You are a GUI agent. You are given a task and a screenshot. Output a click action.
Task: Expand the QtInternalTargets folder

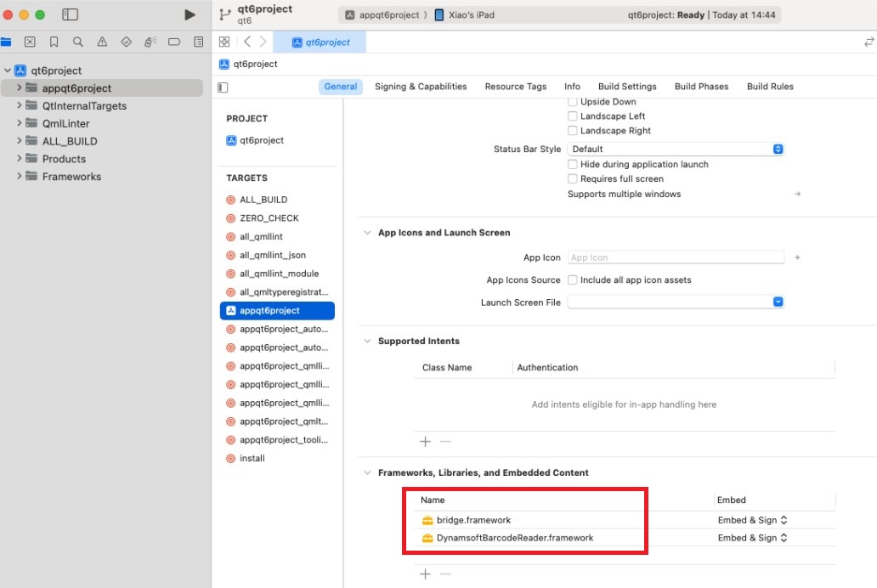tap(20, 106)
